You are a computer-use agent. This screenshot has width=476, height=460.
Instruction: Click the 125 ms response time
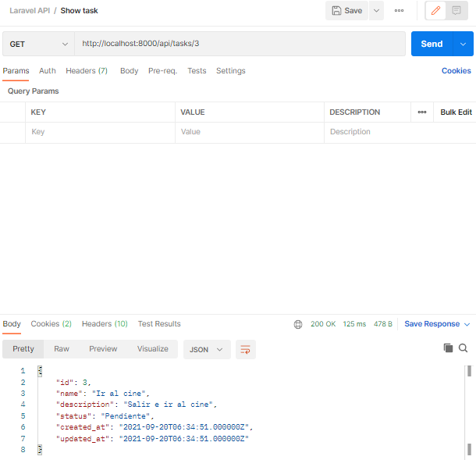(x=354, y=324)
